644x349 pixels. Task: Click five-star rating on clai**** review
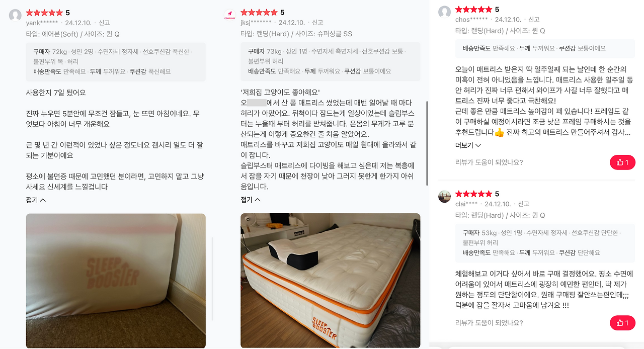473,194
